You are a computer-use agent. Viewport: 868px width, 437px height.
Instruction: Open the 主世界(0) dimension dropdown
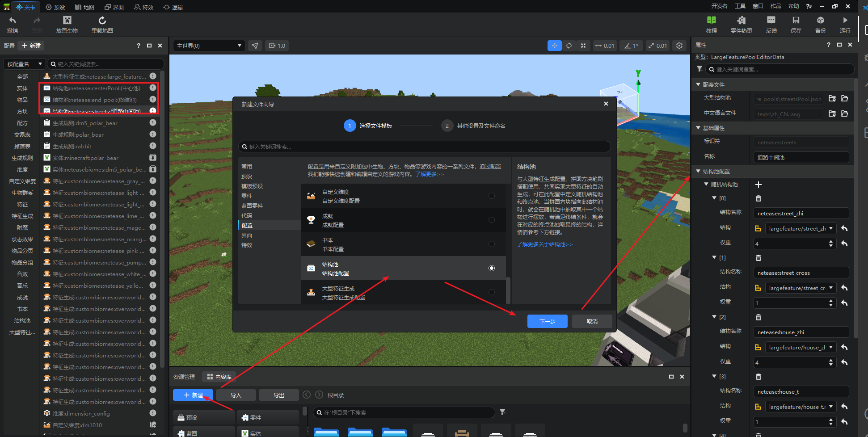point(209,46)
